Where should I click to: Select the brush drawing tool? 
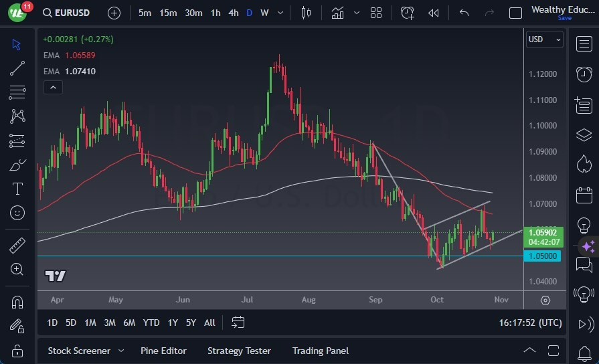pos(17,165)
